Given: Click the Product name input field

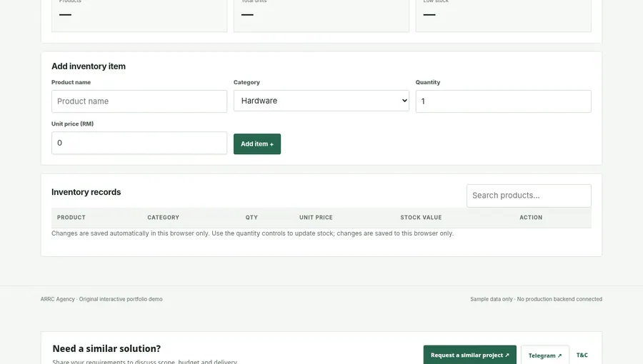Looking at the screenshot, I should coord(139,101).
